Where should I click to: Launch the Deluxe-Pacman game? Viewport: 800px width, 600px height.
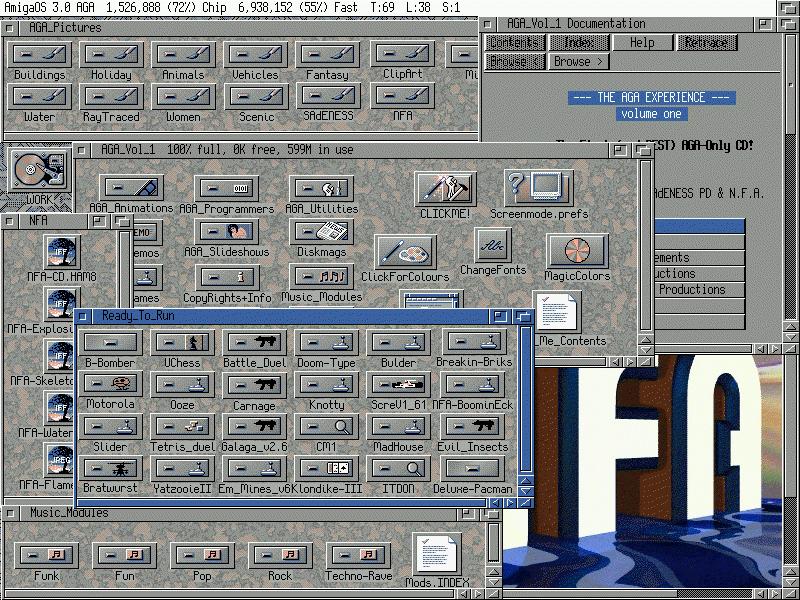pyautogui.click(x=472, y=468)
